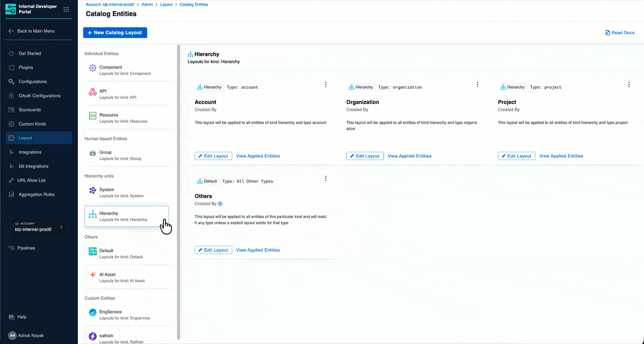Select Component entity kind

coord(127,70)
